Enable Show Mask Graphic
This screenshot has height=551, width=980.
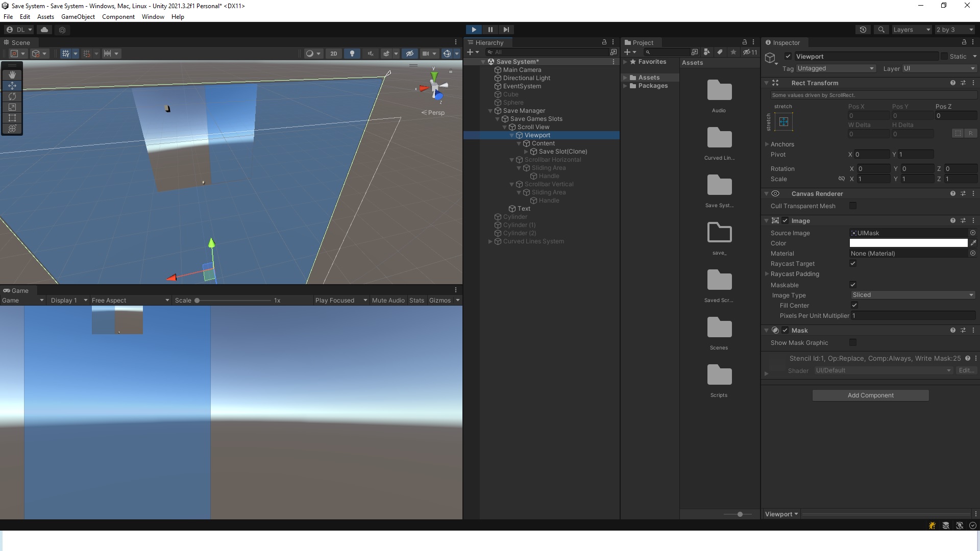tap(853, 342)
